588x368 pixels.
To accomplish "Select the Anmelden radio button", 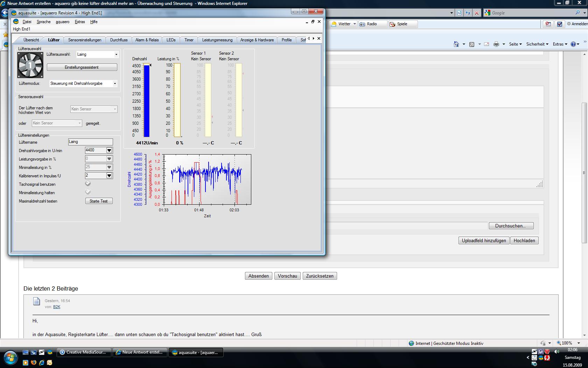I will point(569,24).
